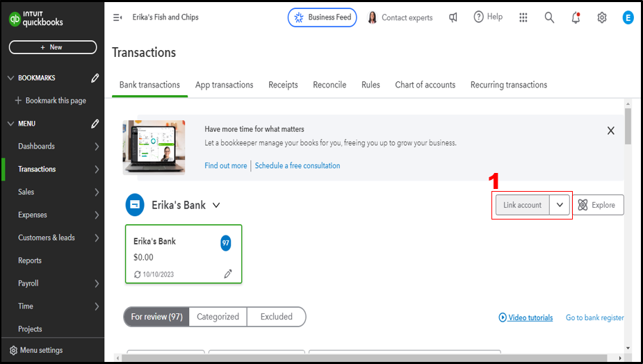The width and height of the screenshot is (643, 364).
Task: Edit Erika's Bank card with pencil icon
Action: point(228,274)
